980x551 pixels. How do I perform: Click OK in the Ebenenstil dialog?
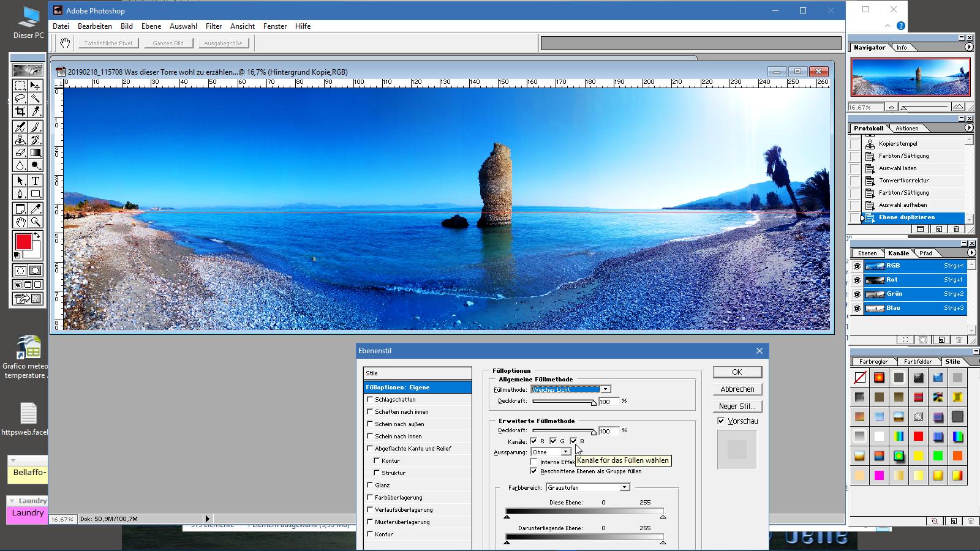[x=737, y=372]
